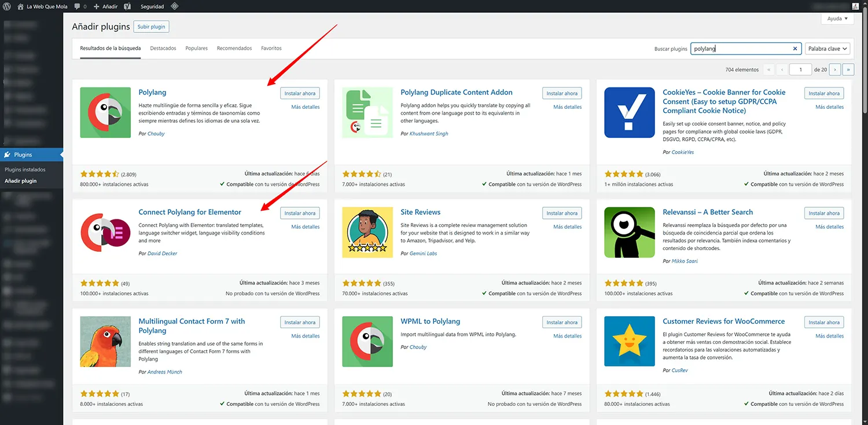Screen dimensions: 868x425
Task: Clear the plugin search with X icon
Action: point(795,49)
